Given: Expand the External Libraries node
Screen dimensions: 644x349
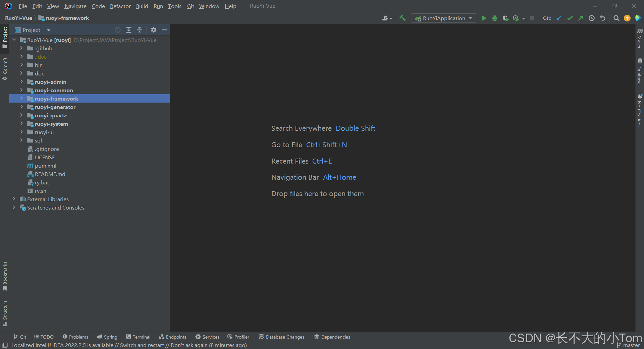Looking at the screenshot, I should [x=14, y=199].
